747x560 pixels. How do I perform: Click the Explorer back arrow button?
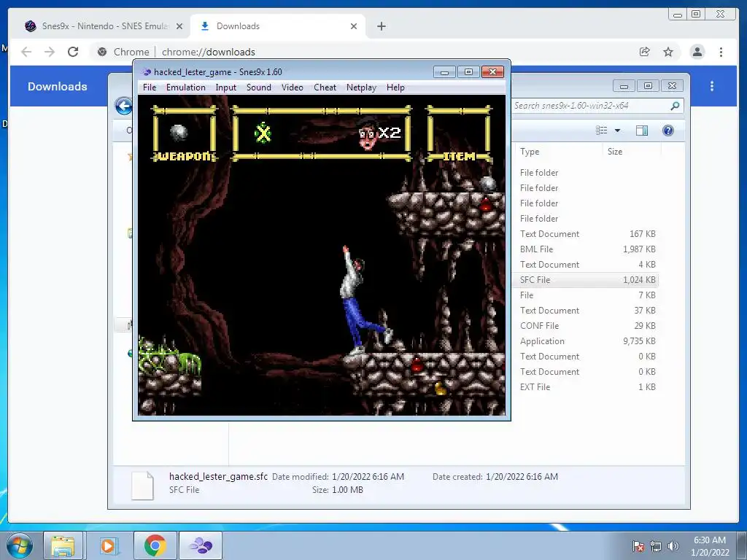point(124,106)
